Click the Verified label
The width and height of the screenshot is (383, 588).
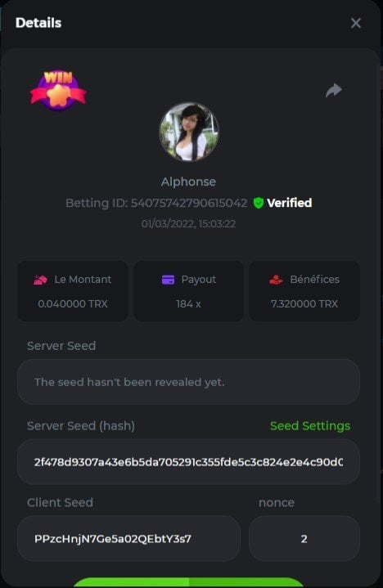point(289,203)
